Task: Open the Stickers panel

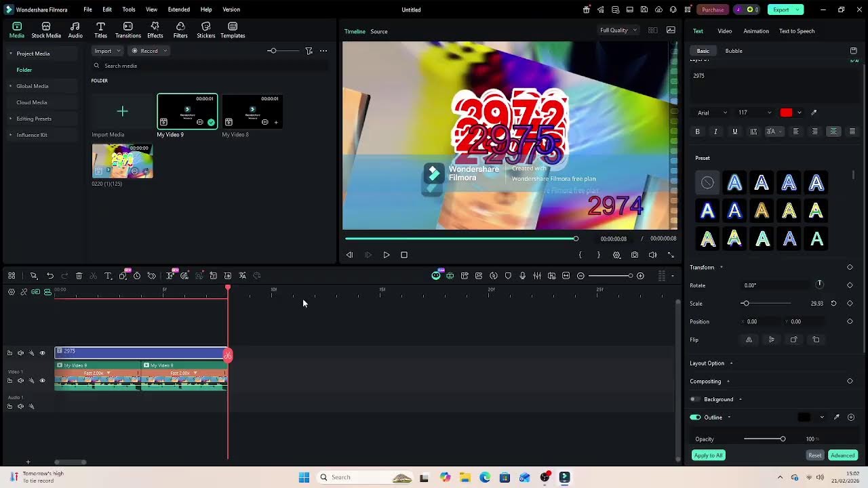Action: click(x=206, y=30)
